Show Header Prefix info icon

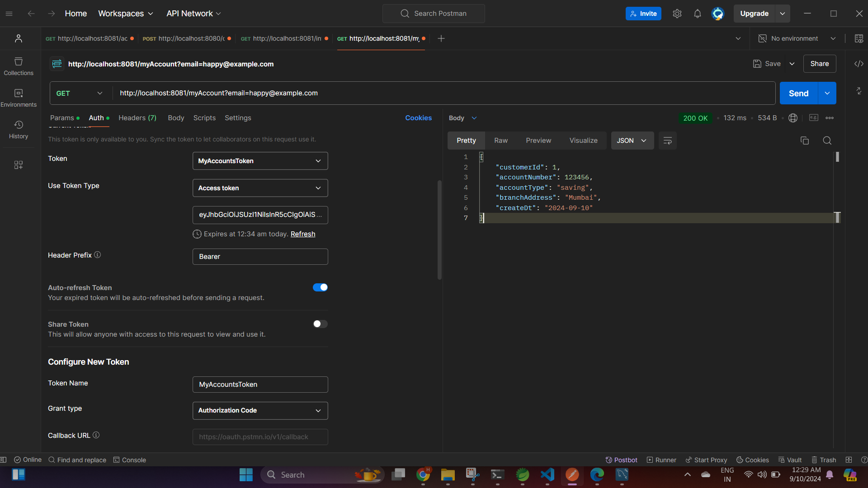[97, 255]
